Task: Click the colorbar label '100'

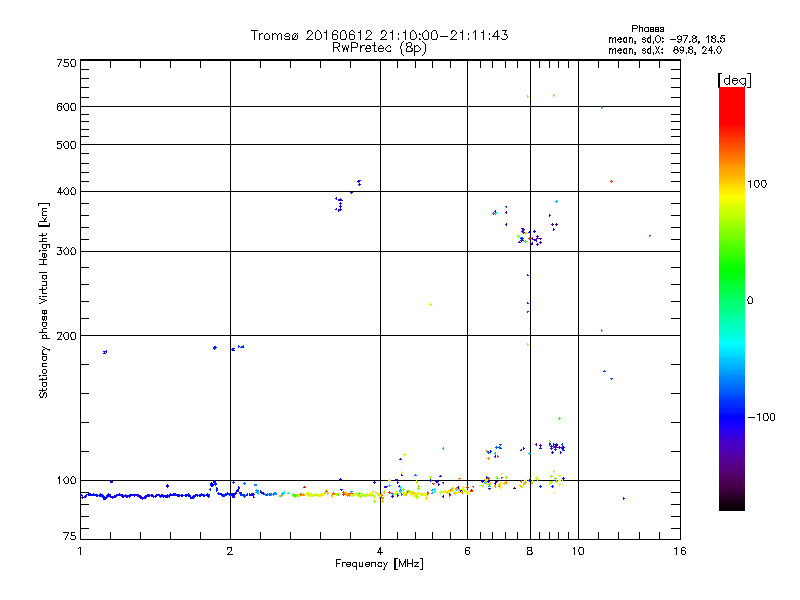Action: pyautogui.click(x=757, y=184)
